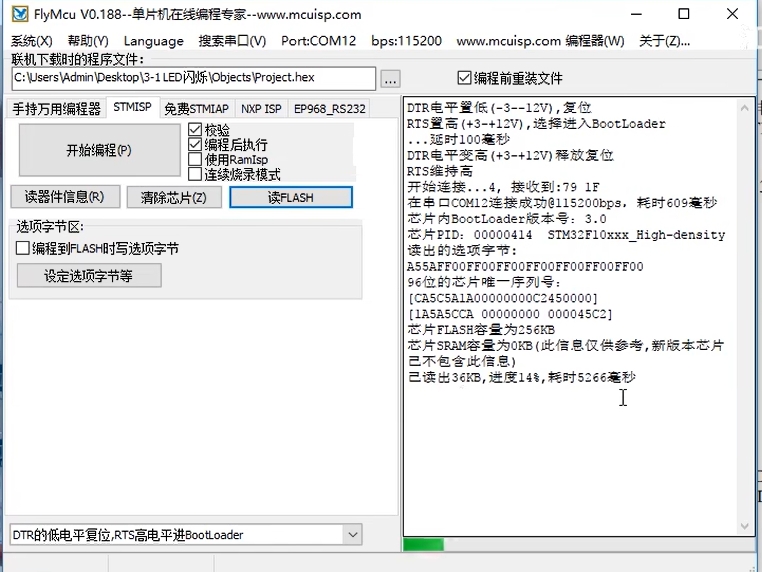
Task: Click 清除芯片(Z) button
Action: [x=174, y=197]
